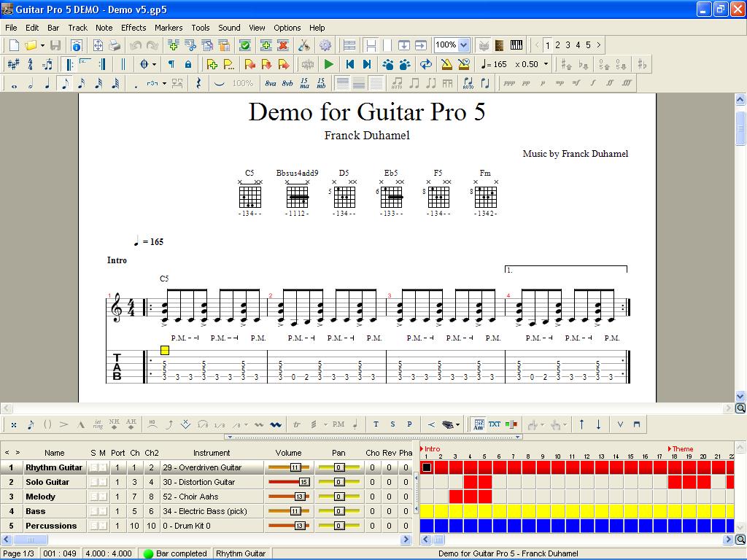The height and width of the screenshot is (560, 747).
Task: Click the TXT lyrics icon
Action: 495,424
